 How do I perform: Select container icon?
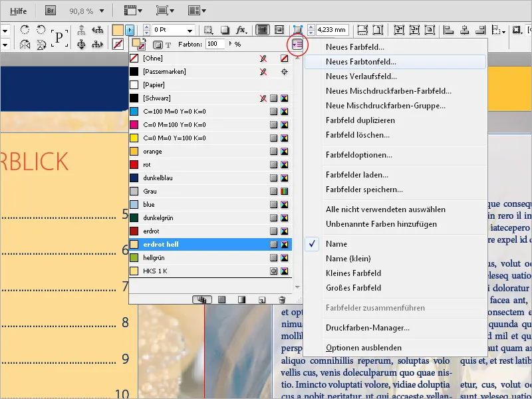81,30
